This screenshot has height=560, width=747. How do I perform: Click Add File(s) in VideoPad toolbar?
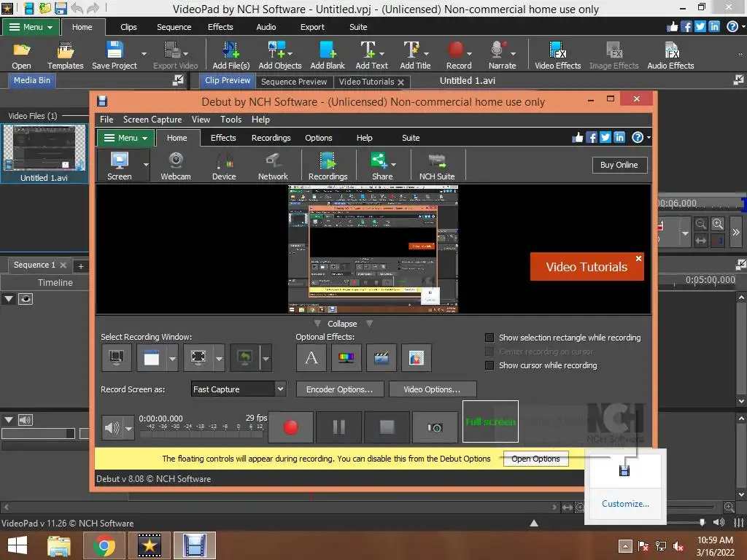(x=231, y=55)
